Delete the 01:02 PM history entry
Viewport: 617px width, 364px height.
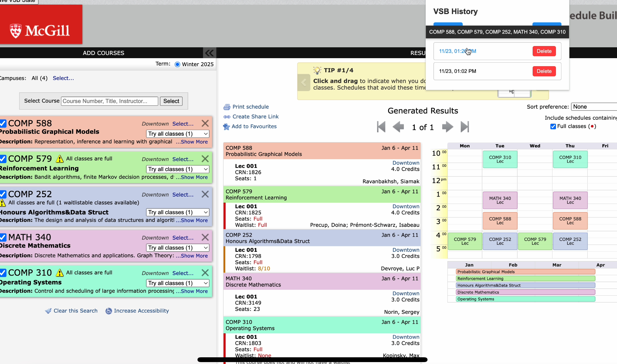click(544, 71)
